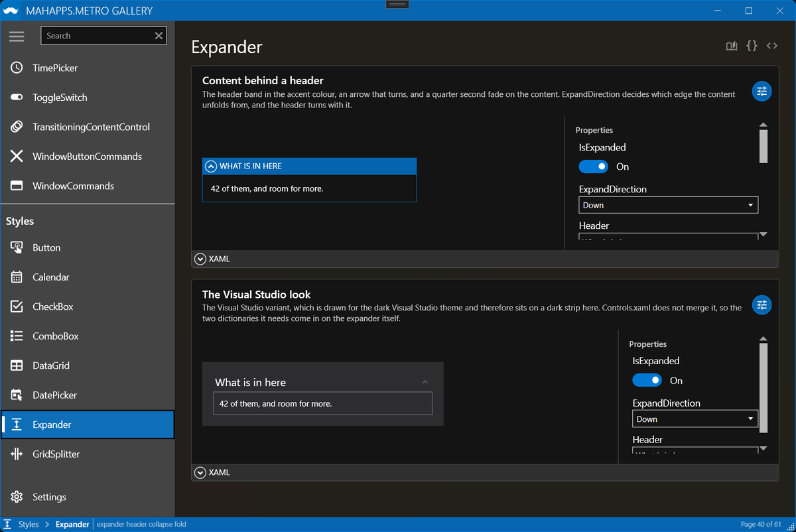Click the ComboBox list icon
Viewport: 796px width, 532px height.
pos(17,336)
